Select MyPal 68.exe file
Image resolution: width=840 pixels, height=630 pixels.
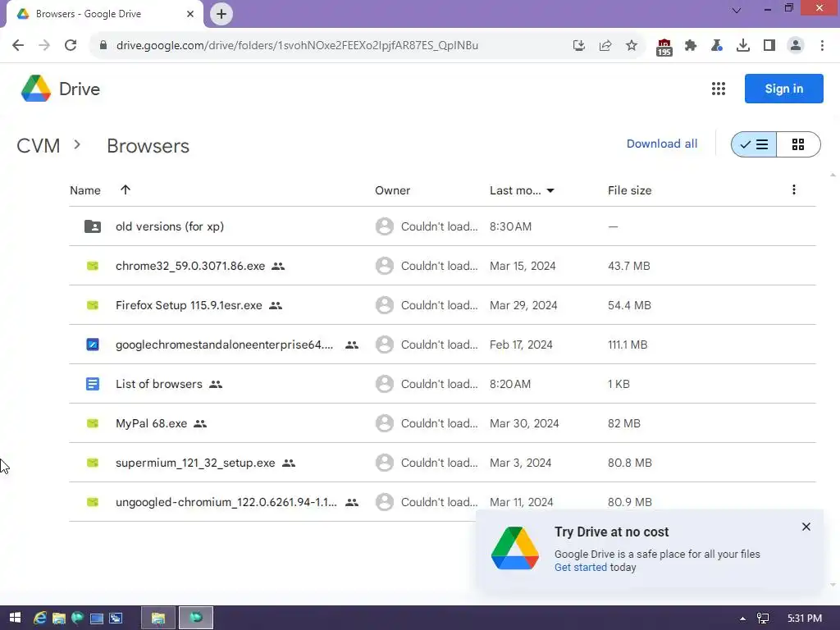151,423
